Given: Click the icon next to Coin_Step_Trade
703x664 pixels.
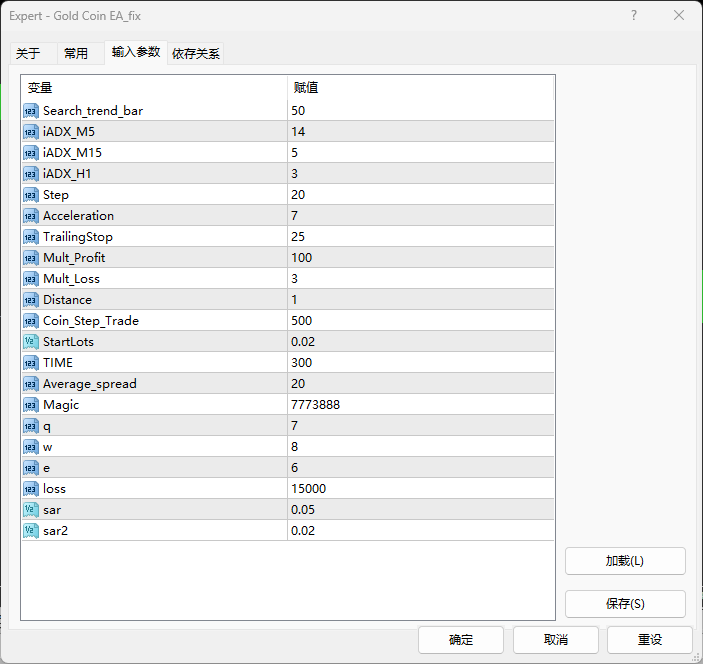Looking at the screenshot, I should [x=31, y=321].
